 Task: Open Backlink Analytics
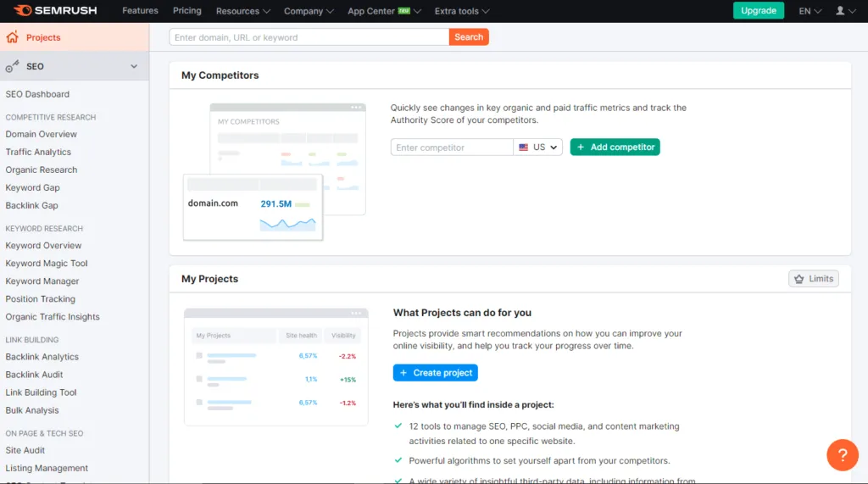coord(42,357)
